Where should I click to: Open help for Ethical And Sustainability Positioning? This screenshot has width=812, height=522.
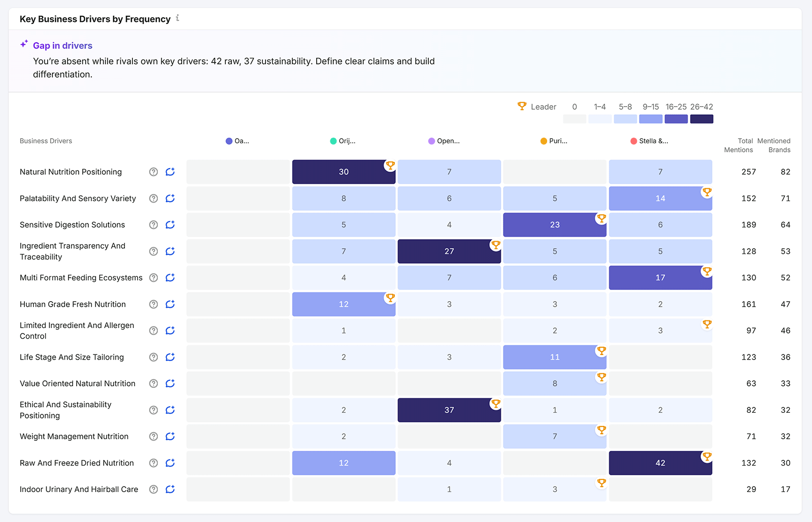[x=153, y=410]
